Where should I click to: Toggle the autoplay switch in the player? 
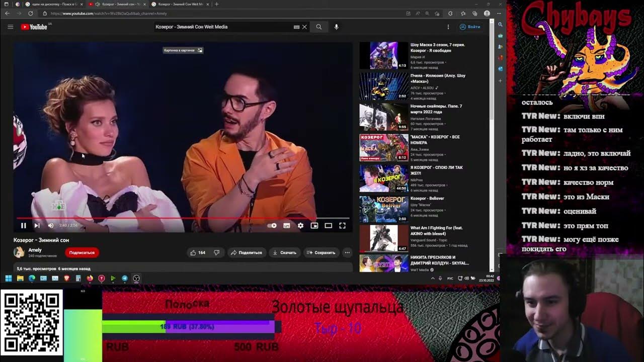click(x=272, y=226)
